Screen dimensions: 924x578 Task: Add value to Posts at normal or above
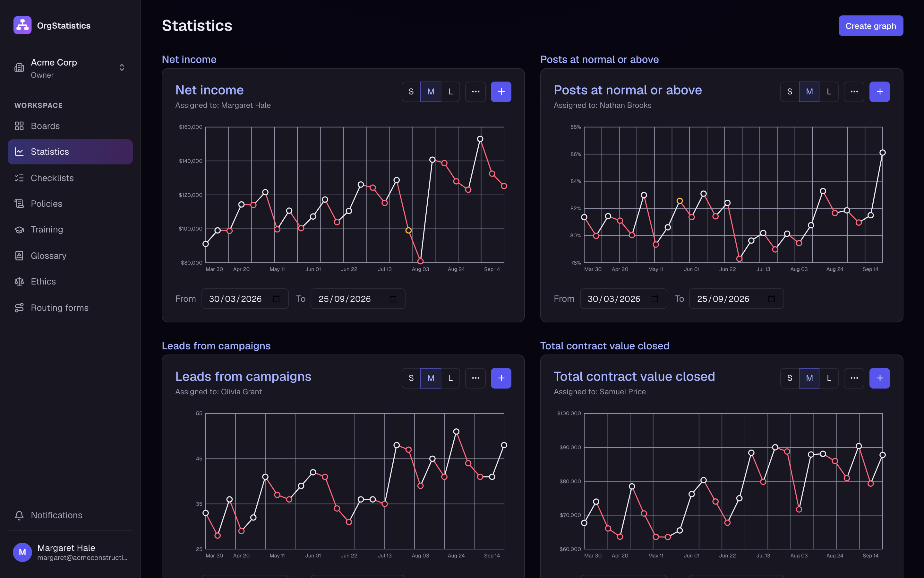point(880,92)
